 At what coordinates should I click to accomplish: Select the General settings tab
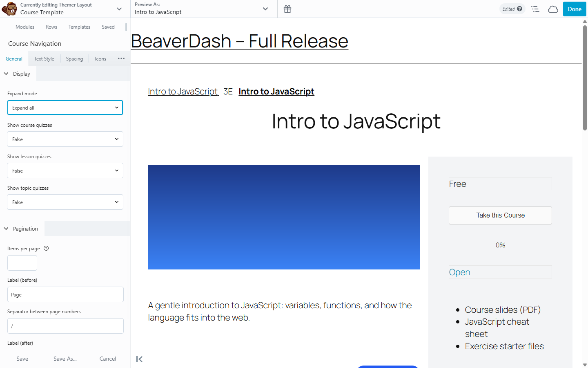14,59
